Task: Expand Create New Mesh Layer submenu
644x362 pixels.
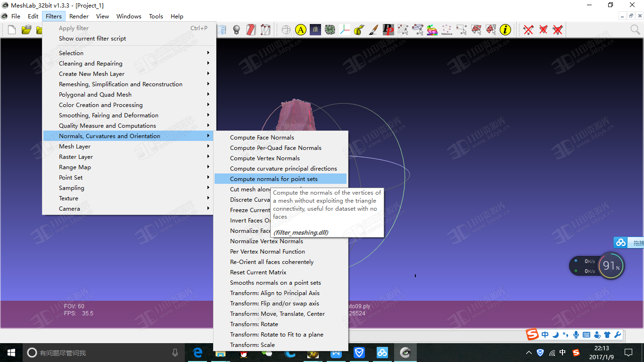Action: pos(128,74)
